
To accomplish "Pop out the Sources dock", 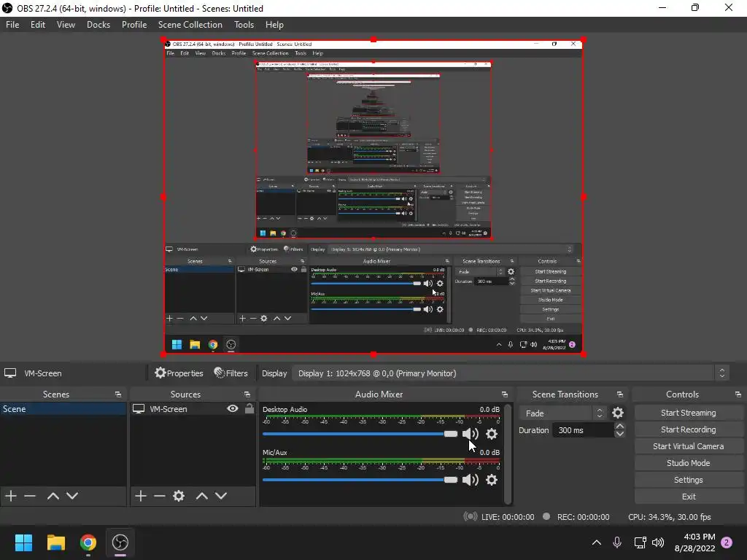I will [x=247, y=394].
